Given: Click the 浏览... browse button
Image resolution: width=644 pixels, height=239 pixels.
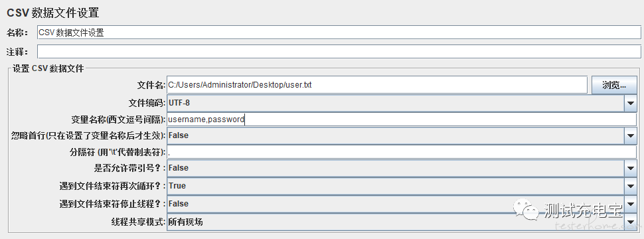Looking at the screenshot, I should point(614,85).
